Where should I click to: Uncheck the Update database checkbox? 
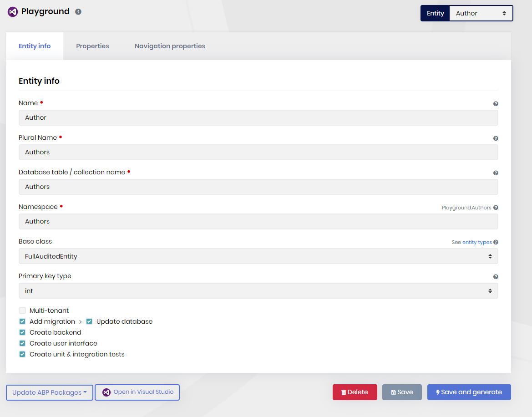(89, 321)
